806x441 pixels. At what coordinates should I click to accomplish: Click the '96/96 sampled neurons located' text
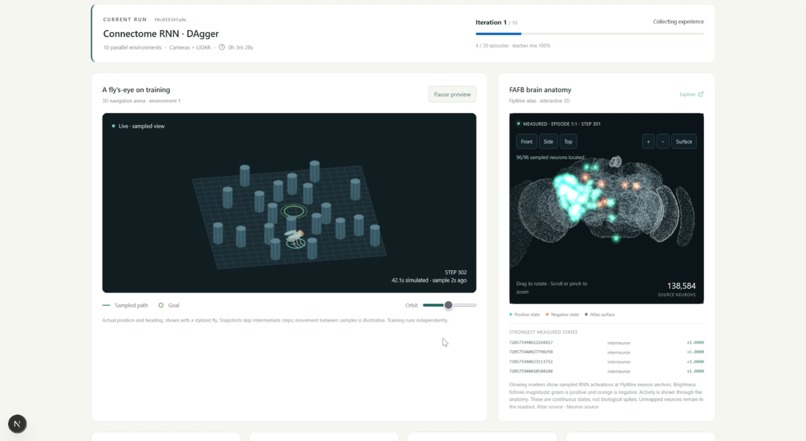550,157
